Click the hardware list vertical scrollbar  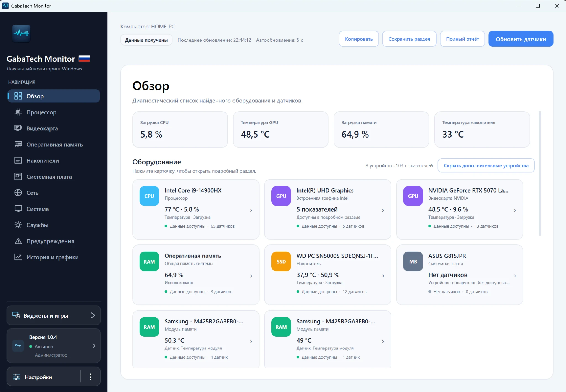click(x=540, y=173)
